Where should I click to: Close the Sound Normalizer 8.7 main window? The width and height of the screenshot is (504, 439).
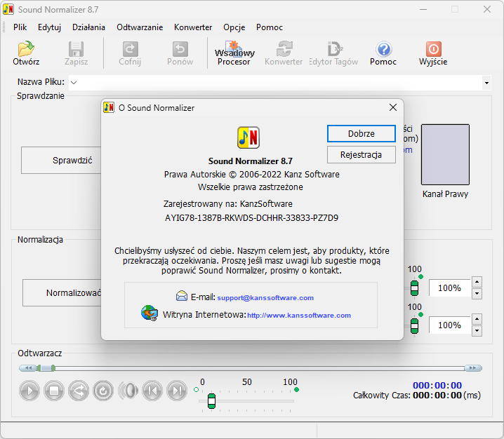[487, 10]
